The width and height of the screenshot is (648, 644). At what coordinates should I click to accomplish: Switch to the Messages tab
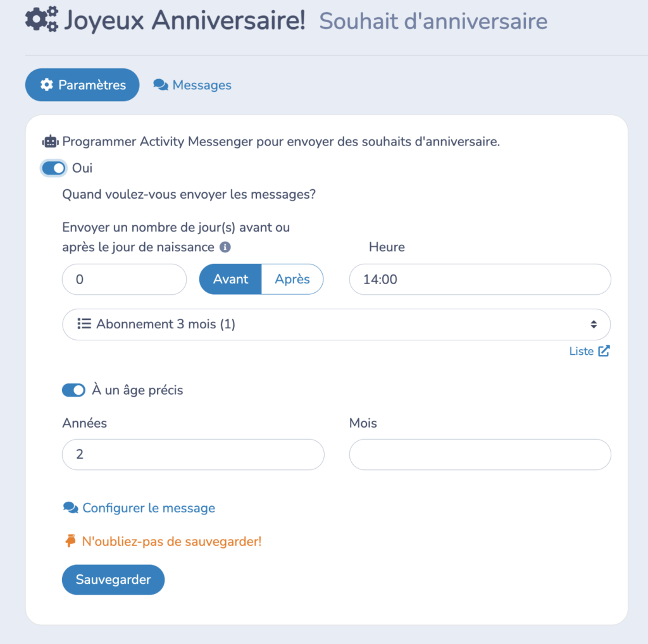coord(192,84)
